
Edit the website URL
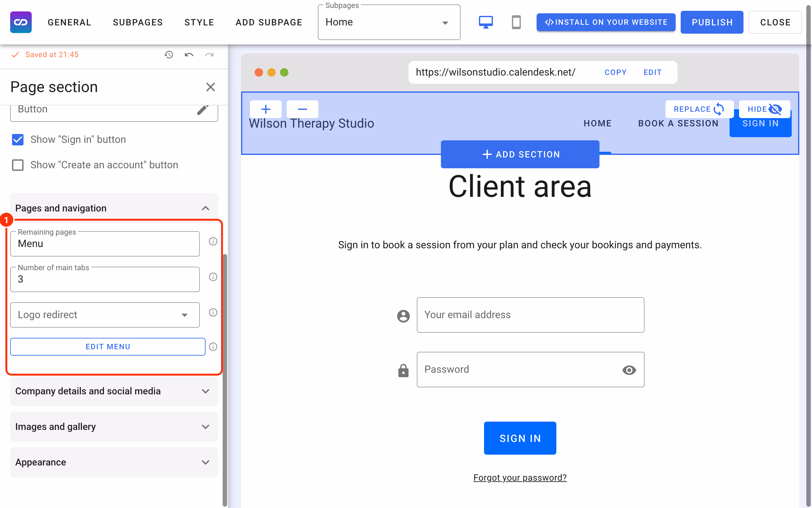point(652,72)
